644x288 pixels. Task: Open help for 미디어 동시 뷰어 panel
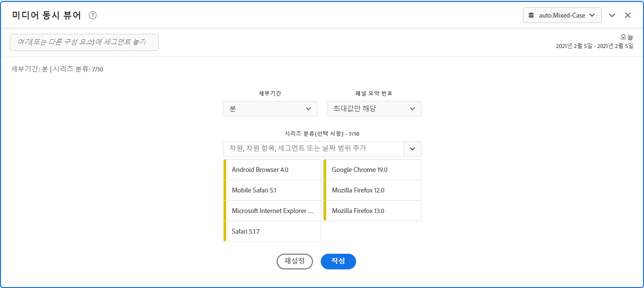click(x=92, y=15)
